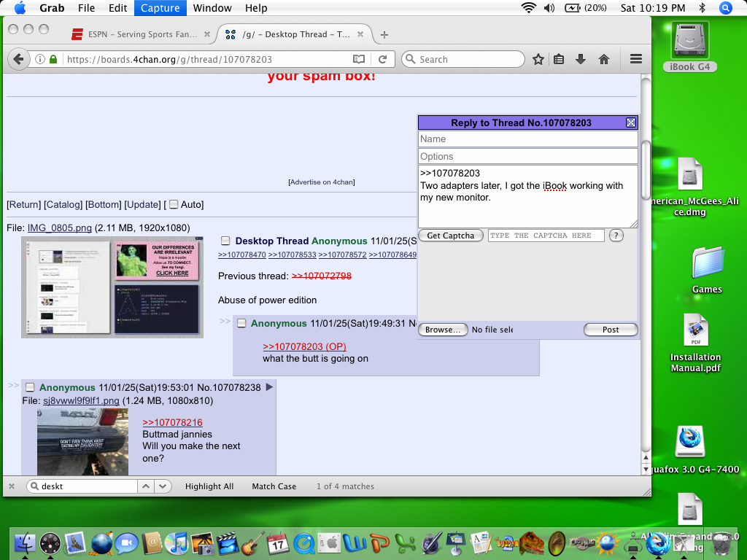Open the downloads arrow icon
Viewport: 747px width, 560px height.
pos(580,59)
